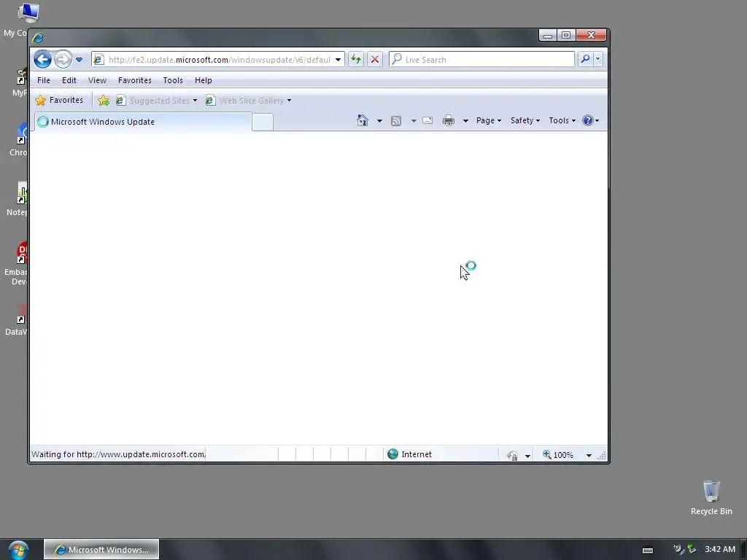This screenshot has height=560, width=747.
Task: Select the Microsoft Windows Update tab
Action: [x=142, y=122]
